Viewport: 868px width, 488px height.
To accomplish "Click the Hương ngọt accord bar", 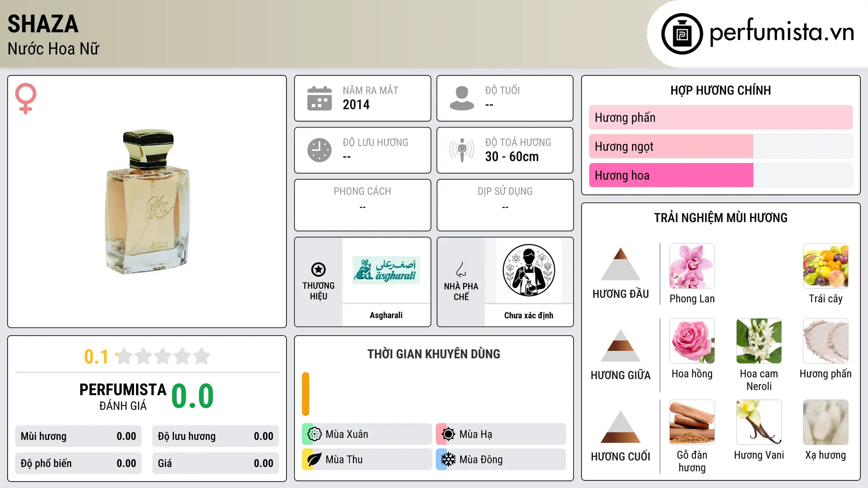I will click(x=721, y=147).
